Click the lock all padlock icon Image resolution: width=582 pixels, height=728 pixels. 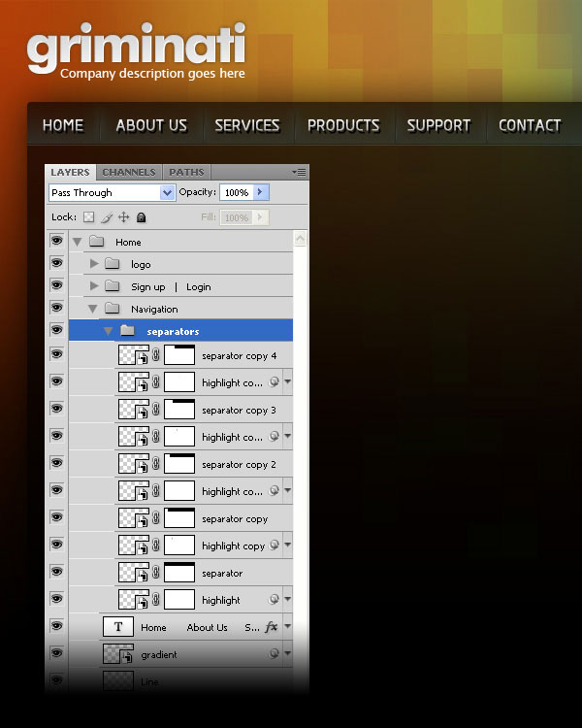coord(141,218)
